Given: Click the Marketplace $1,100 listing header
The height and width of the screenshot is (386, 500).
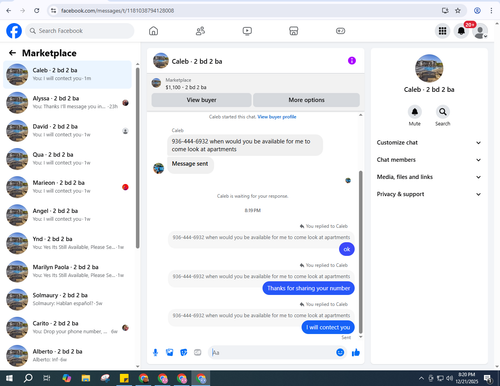Looking at the screenshot, I should [x=256, y=83].
